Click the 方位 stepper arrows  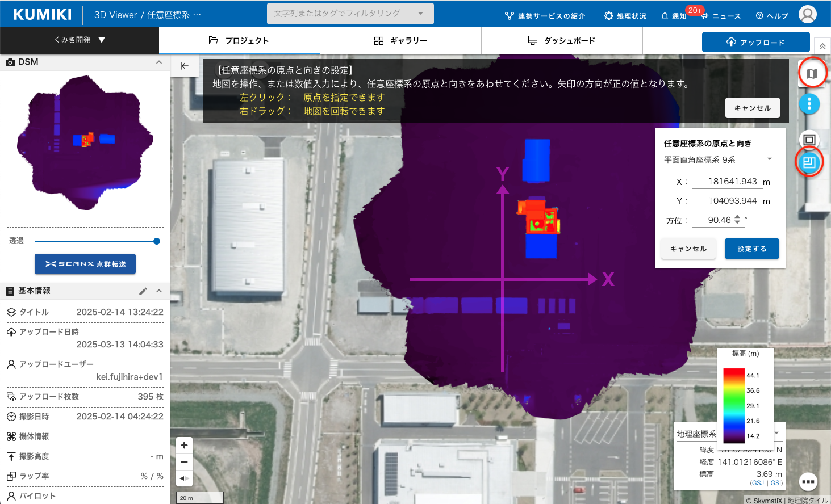pos(737,220)
